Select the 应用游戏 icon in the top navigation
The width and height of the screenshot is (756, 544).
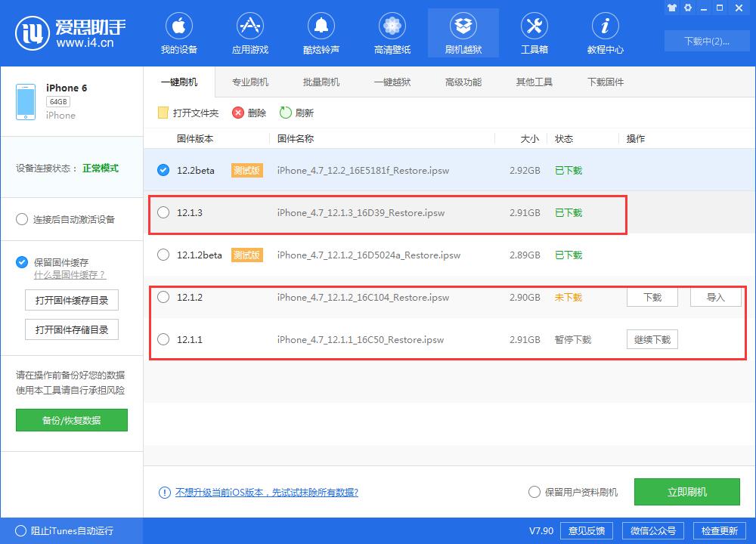(x=249, y=24)
